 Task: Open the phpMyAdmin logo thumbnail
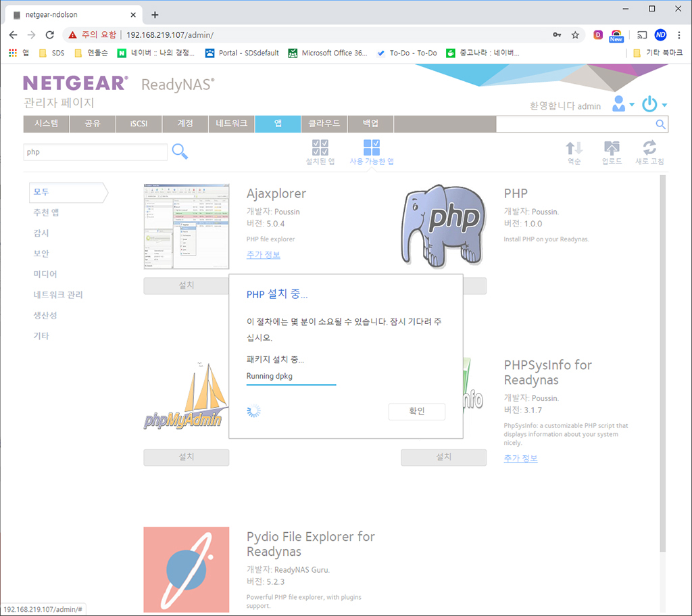[187, 398]
